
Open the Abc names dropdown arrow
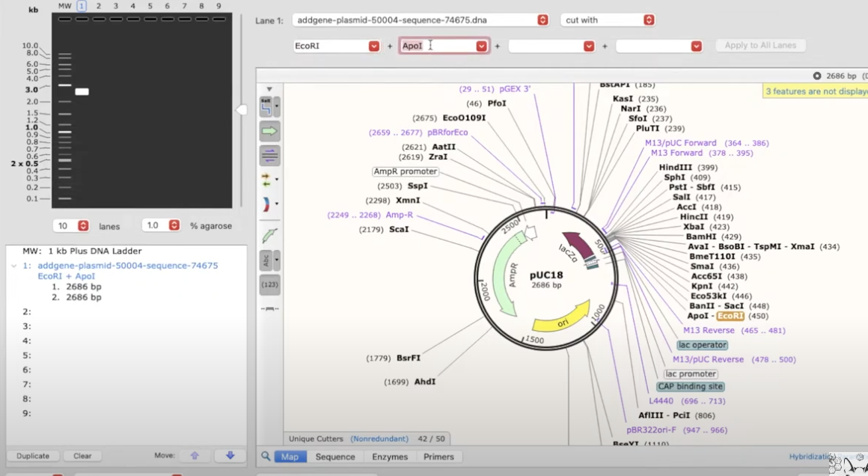tap(277, 260)
